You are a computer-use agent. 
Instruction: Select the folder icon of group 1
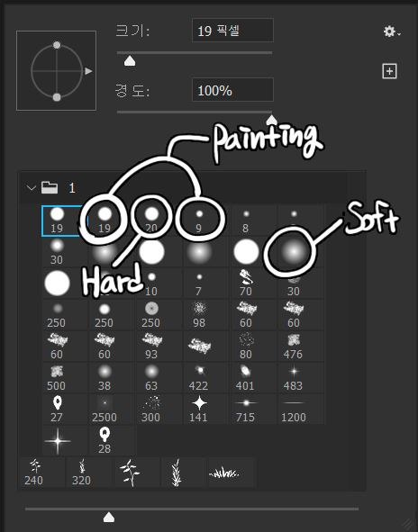point(50,187)
